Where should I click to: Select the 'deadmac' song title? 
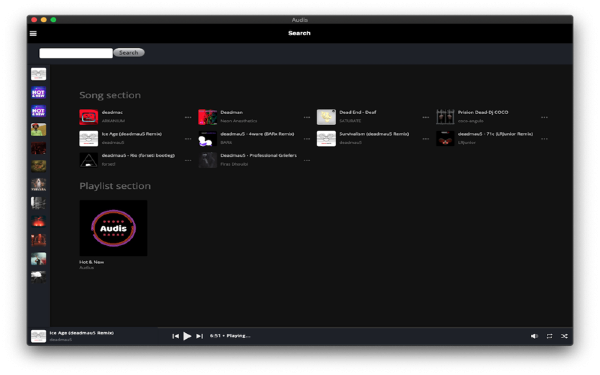coord(112,112)
